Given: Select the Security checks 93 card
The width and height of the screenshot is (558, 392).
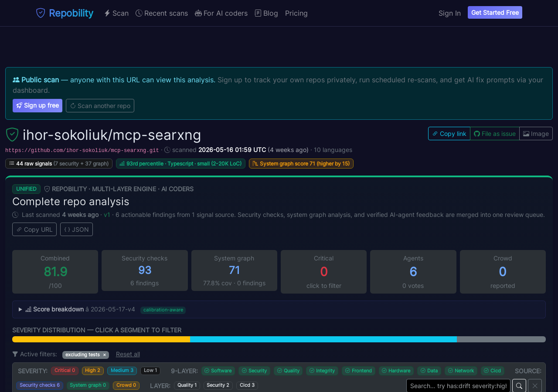Looking at the screenshot, I should pos(145,270).
